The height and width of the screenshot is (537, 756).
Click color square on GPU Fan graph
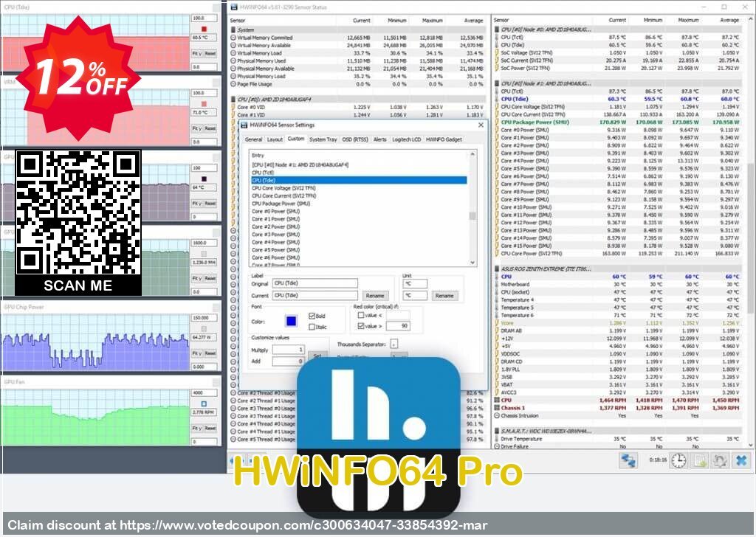tap(204, 403)
